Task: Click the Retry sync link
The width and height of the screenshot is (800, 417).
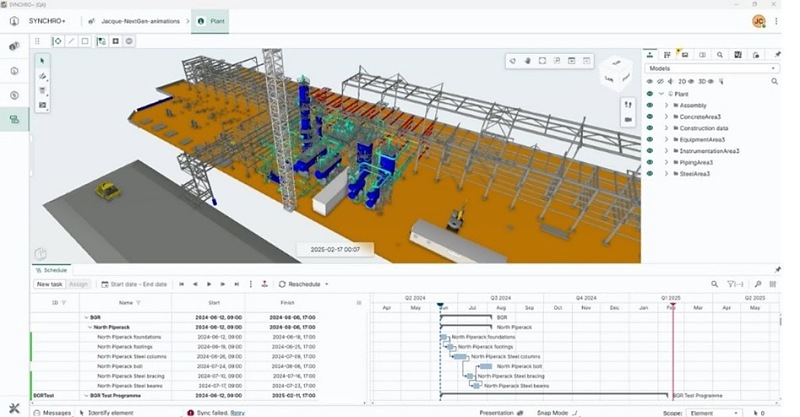Action: (237, 412)
